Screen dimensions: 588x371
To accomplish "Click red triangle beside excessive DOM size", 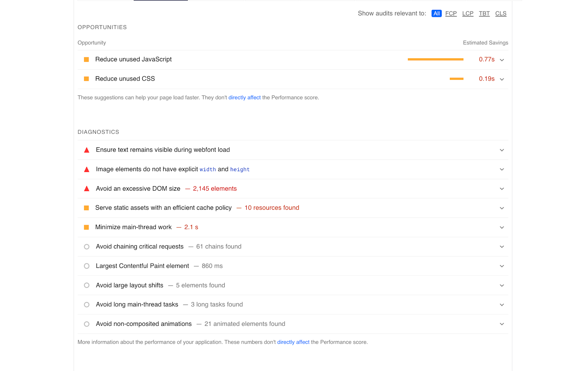I will [87, 189].
